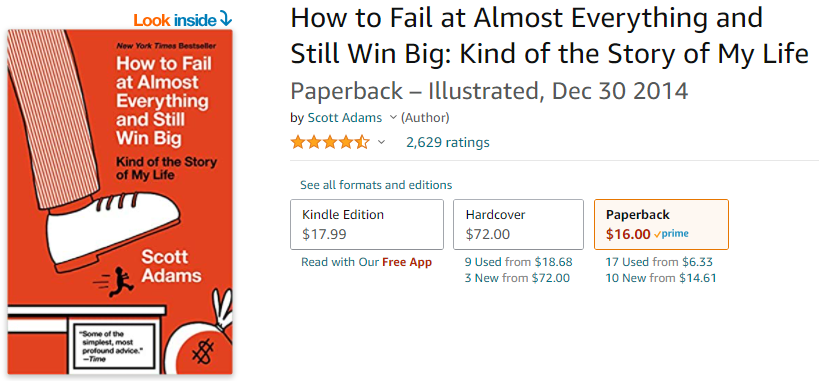Click the star rating icons
Viewport: 828px width, 381px height.
coord(330,142)
